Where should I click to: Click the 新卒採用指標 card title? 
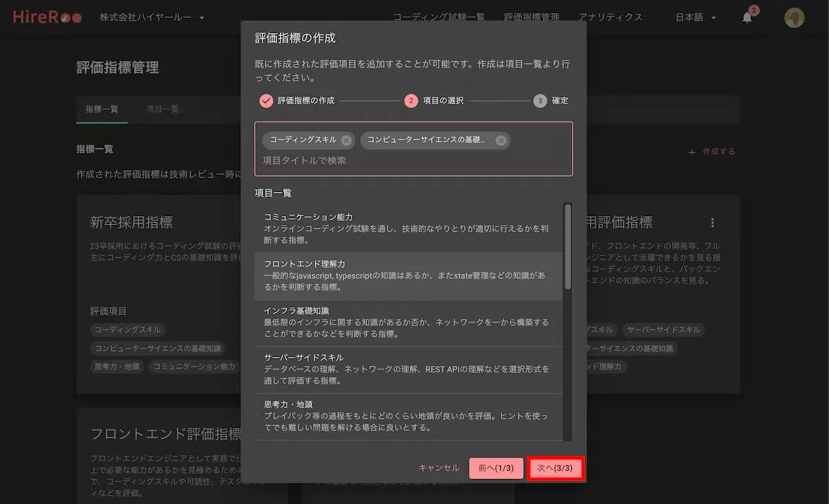coord(131,222)
